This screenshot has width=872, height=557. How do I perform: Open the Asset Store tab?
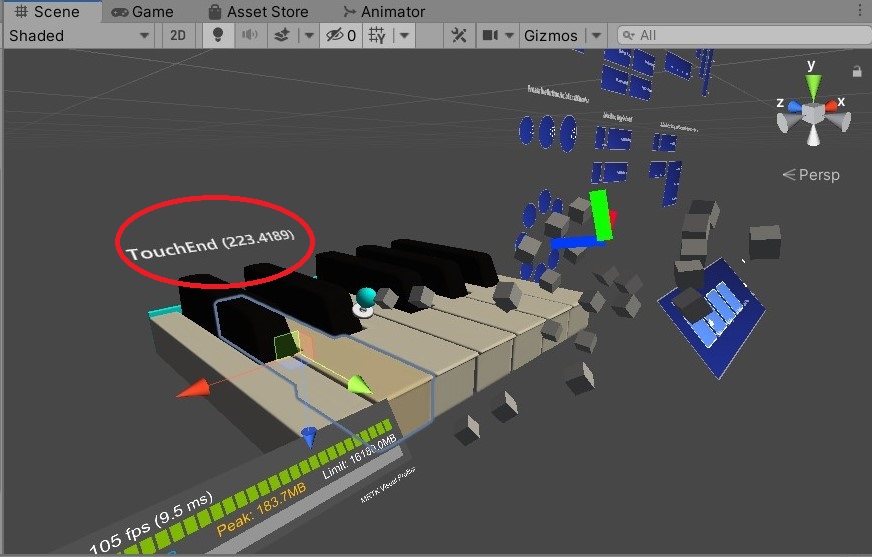coord(258,12)
